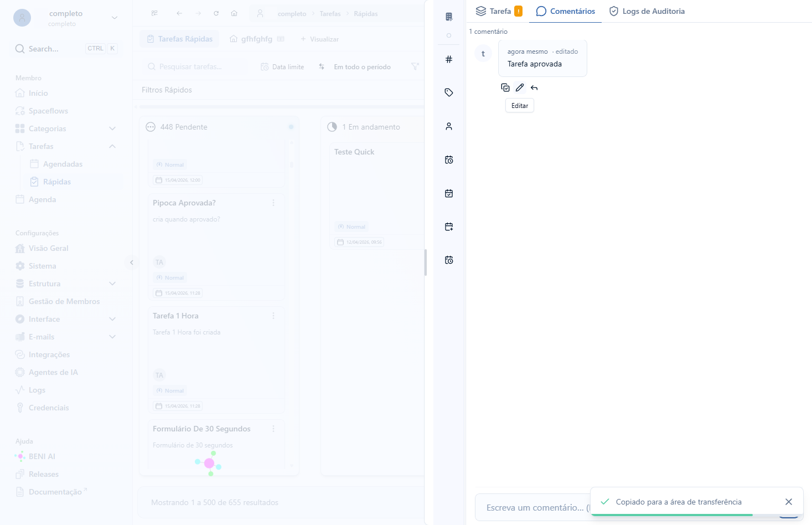This screenshot has width=812, height=525.
Task: Open the 'Em todo o período' period selector
Action: pyautogui.click(x=362, y=66)
